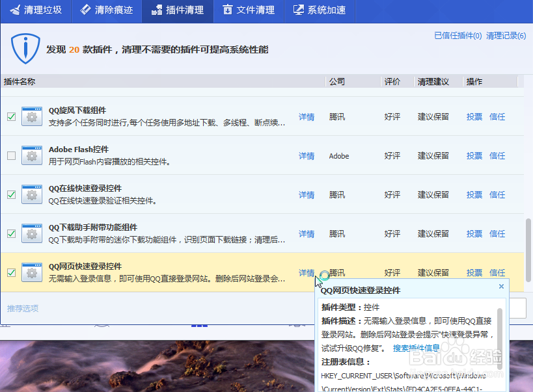Click the 插件名称 column header
Image resolution: width=533 pixels, height=392 pixels.
pyautogui.click(x=163, y=81)
